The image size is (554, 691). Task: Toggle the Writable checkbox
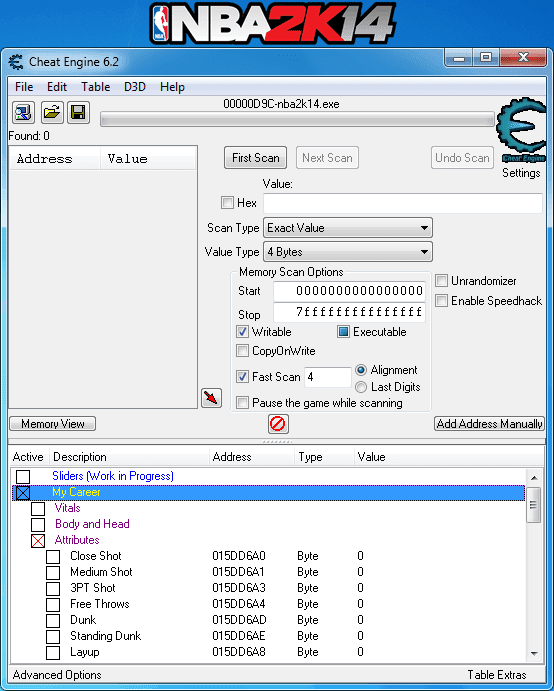(x=242, y=332)
